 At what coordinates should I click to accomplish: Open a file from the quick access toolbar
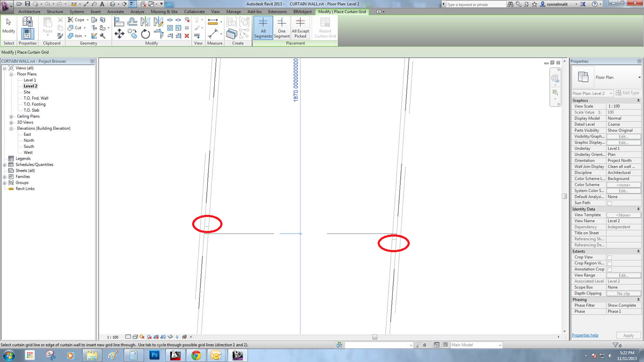point(19,4)
